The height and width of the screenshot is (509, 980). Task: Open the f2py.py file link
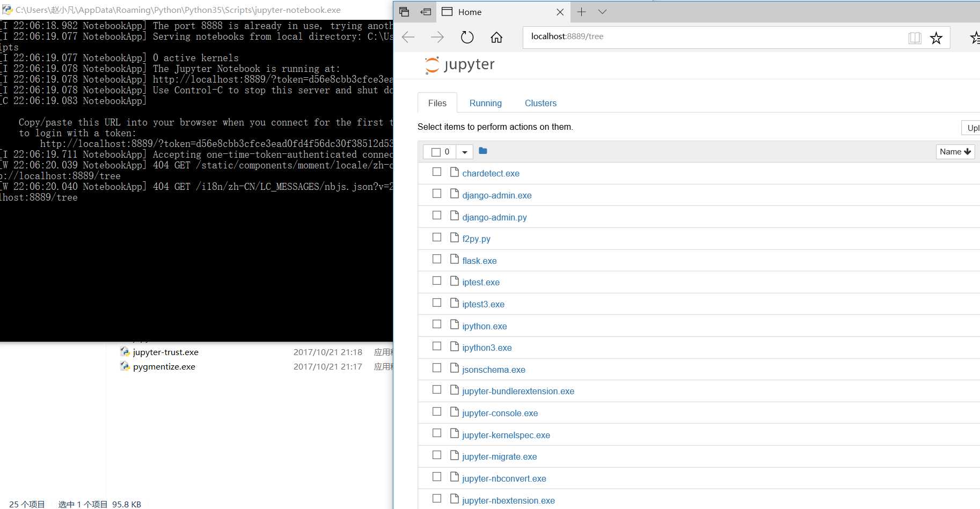click(x=476, y=239)
